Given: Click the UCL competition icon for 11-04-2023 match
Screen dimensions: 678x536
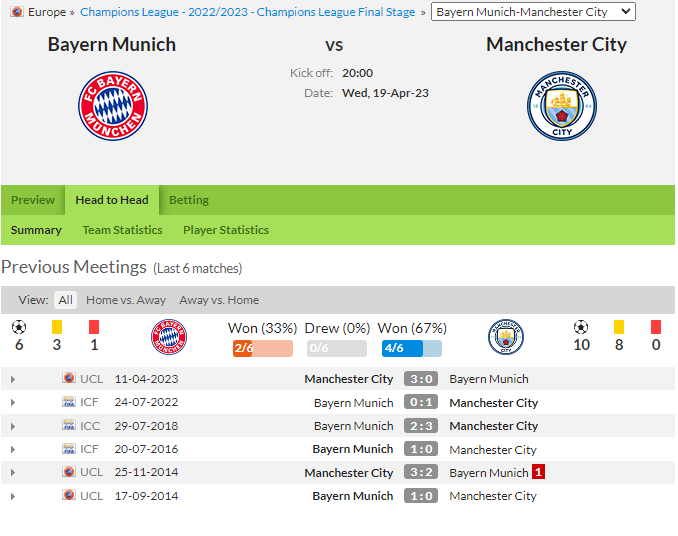Looking at the screenshot, I should pos(69,378).
